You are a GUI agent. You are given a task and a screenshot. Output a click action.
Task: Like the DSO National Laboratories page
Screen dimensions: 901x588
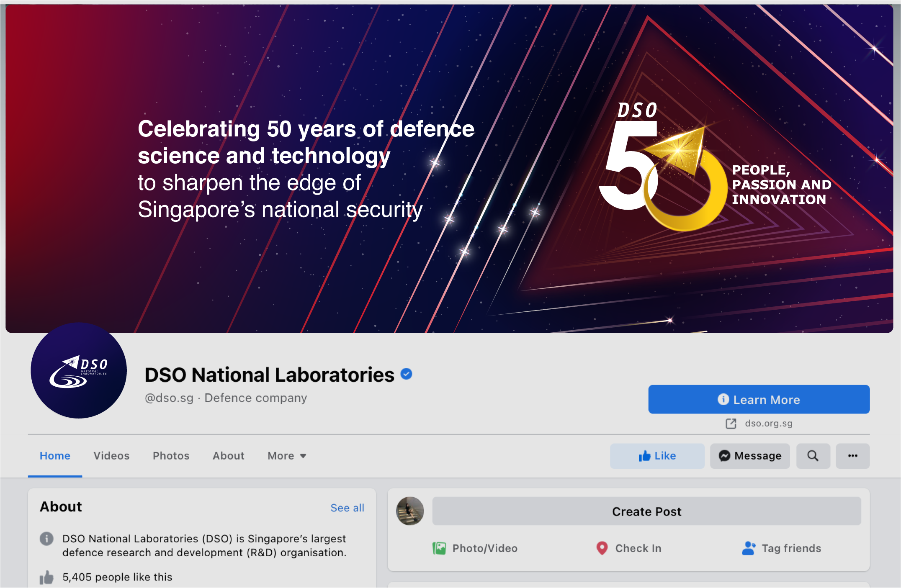tap(657, 456)
